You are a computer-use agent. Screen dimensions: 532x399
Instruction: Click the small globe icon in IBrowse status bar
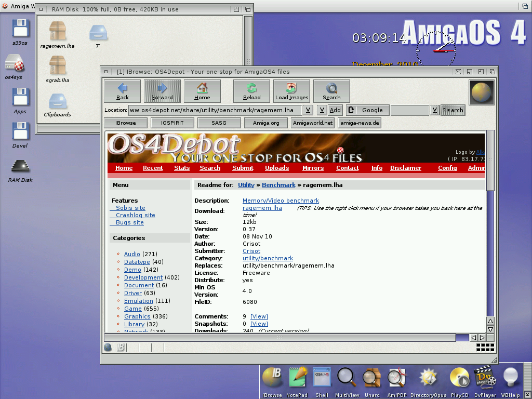(108, 348)
